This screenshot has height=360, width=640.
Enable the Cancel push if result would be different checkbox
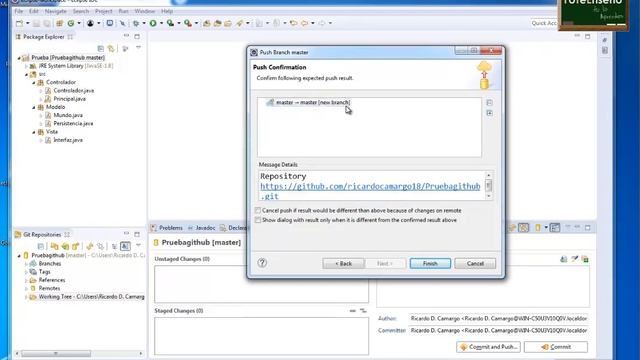tap(258, 210)
